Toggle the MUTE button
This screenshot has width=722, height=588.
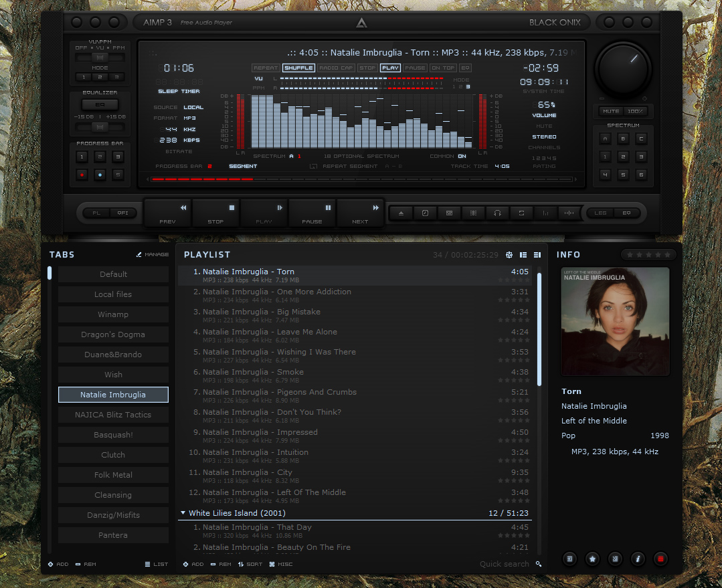coord(611,112)
